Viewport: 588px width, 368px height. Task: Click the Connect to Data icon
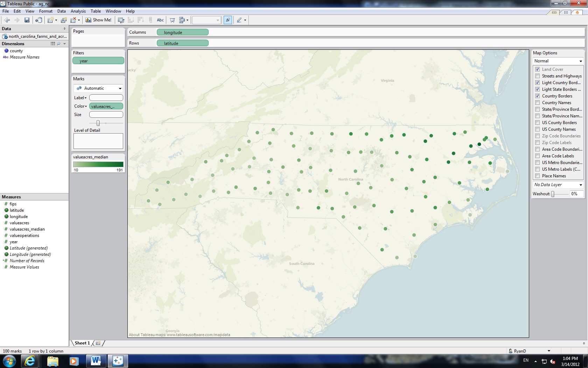[38, 20]
